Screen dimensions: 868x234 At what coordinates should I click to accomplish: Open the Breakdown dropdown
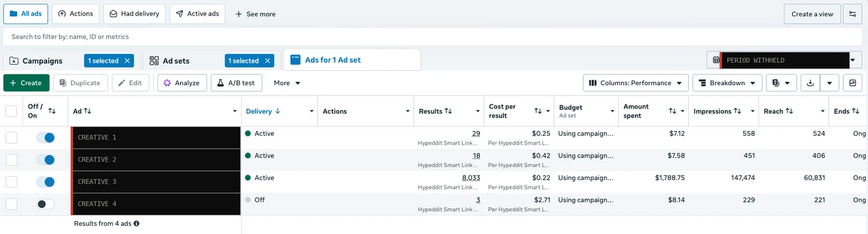(x=727, y=83)
